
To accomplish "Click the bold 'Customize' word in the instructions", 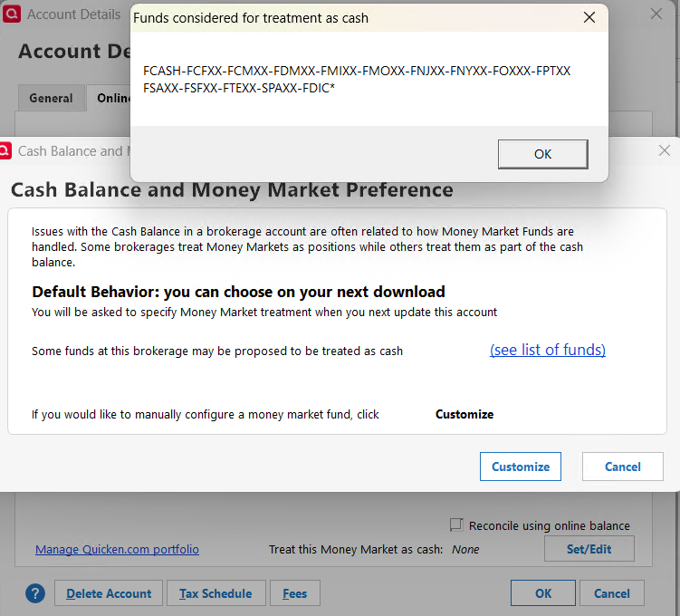I will point(465,414).
